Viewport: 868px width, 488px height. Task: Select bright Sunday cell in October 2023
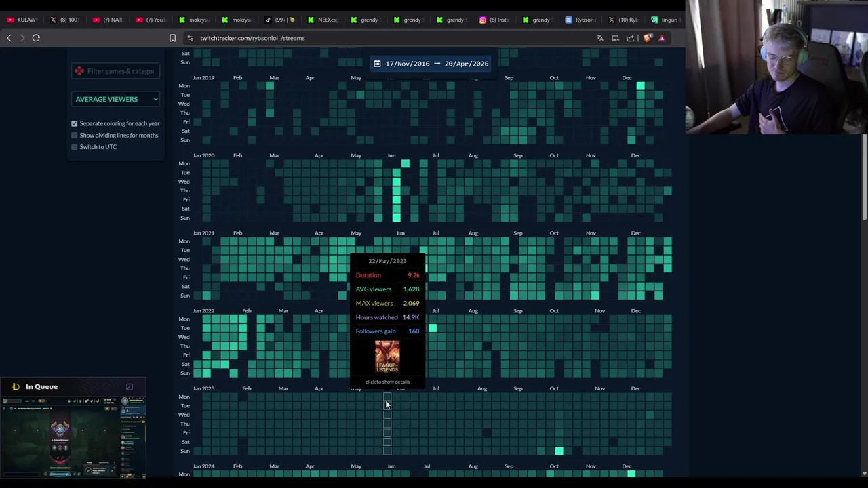pyautogui.click(x=559, y=451)
